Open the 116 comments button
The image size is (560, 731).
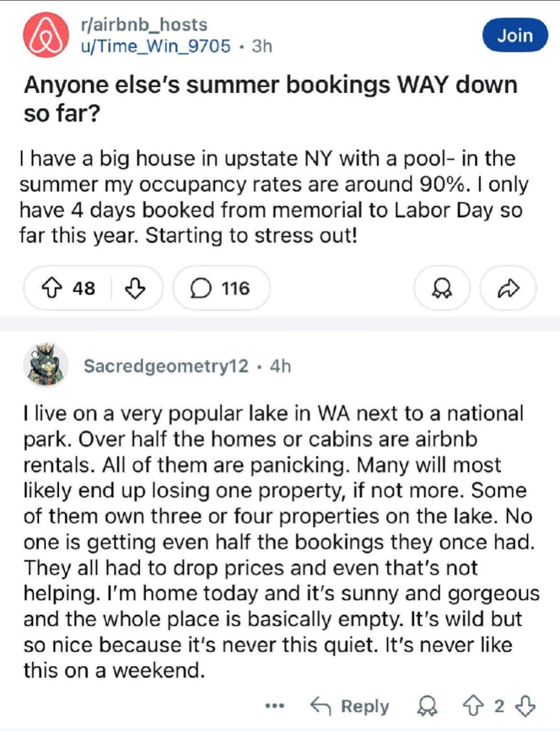221,288
